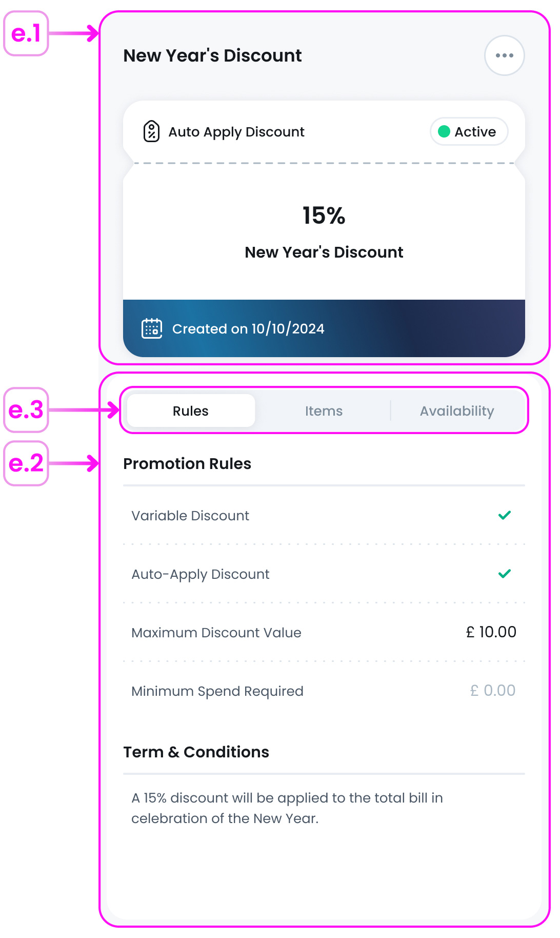Click the 15% discount value
560x938 pixels.
click(x=324, y=216)
